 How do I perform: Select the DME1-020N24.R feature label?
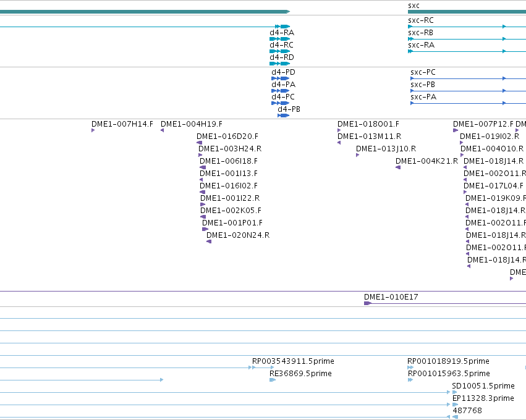[x=238, y=236]
